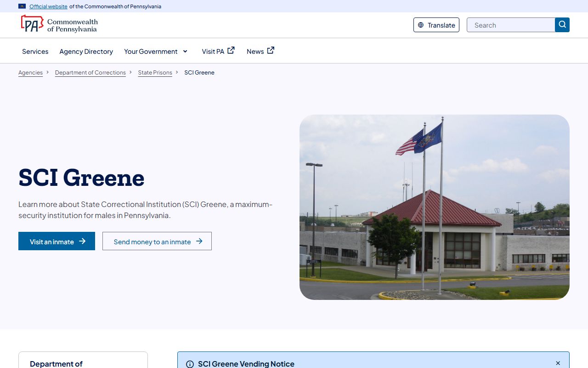Dismiss the SCI Greene Vending Notice
Image resolution: width=588 pixels, height=368 pixels.
pyautogui.click(x=558, y=363)
